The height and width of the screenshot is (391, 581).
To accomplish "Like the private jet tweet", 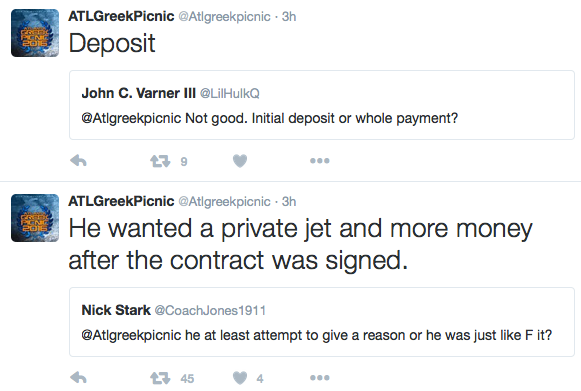I will (x=240, y=378).
